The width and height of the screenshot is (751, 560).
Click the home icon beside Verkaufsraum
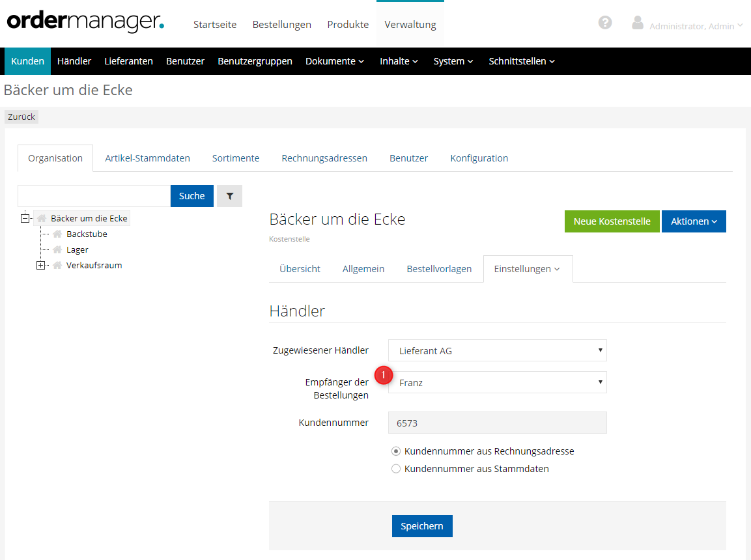pos(57,266)
